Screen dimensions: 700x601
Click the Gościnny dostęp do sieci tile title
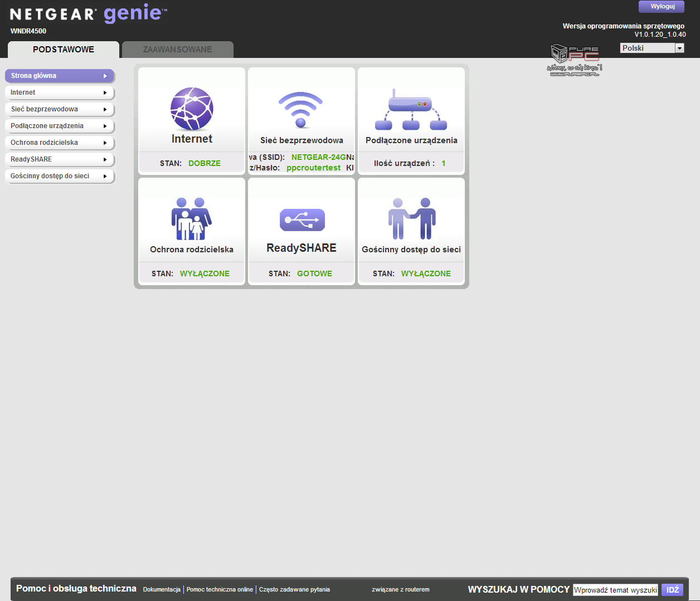pyautogui.click(x=411, y=250)
